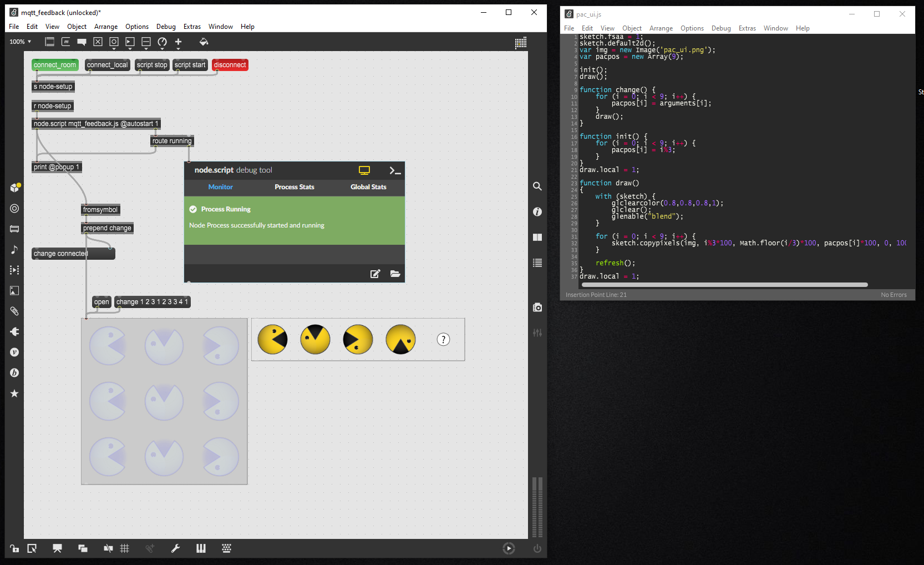
Task: Add a message box from top toolbar
Action: (x=65, y=42)
